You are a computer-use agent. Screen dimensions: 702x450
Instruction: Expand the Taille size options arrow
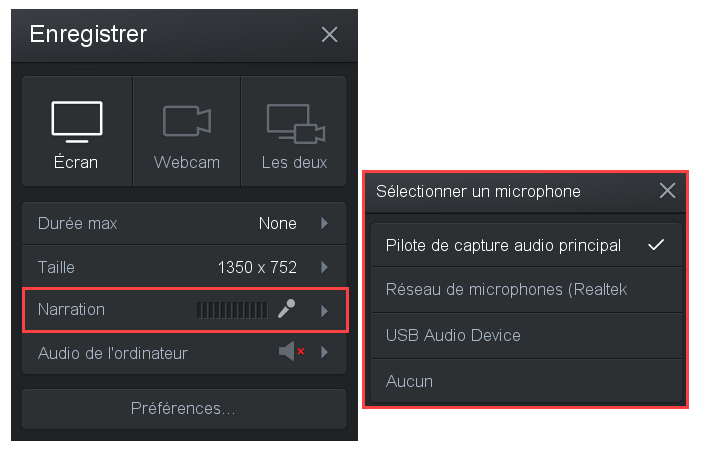325,267
